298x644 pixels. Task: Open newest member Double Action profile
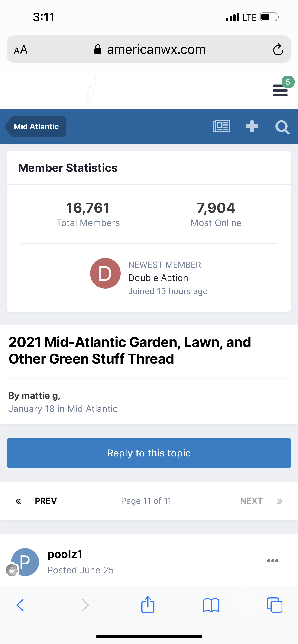tap(158, 278)
